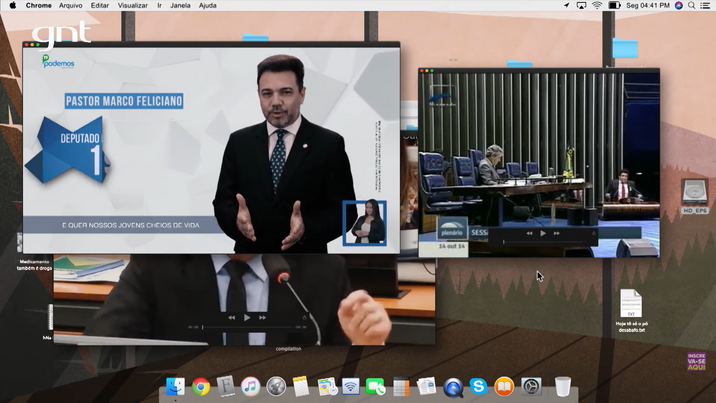
Task: Open the Ir menu
Action: pyautogui.click(x=159, y=5)
